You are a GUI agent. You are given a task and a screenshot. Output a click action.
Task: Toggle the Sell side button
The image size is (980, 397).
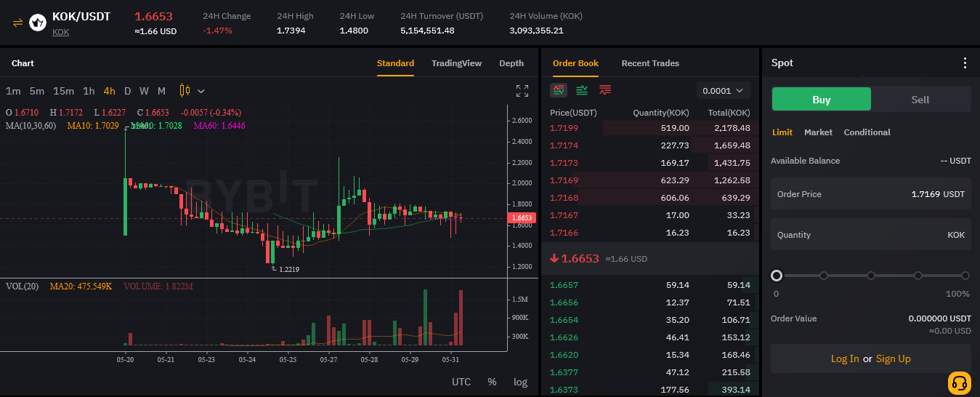click(920, 100)
